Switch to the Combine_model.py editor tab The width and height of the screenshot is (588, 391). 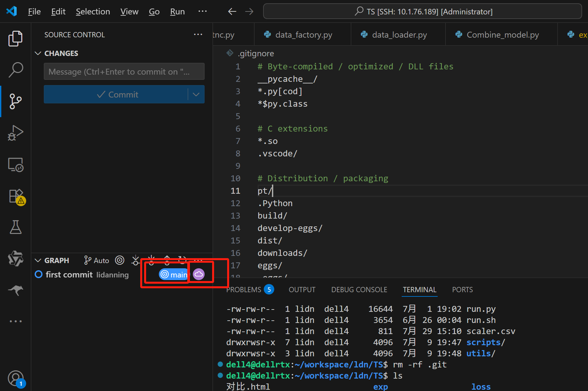pos(502,35)
